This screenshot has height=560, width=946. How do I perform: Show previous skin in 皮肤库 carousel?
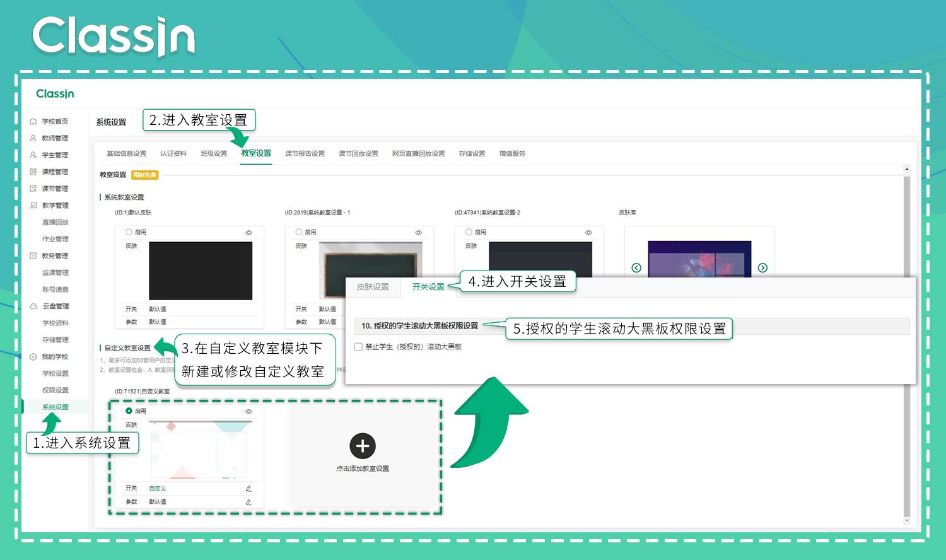(636, 267)
